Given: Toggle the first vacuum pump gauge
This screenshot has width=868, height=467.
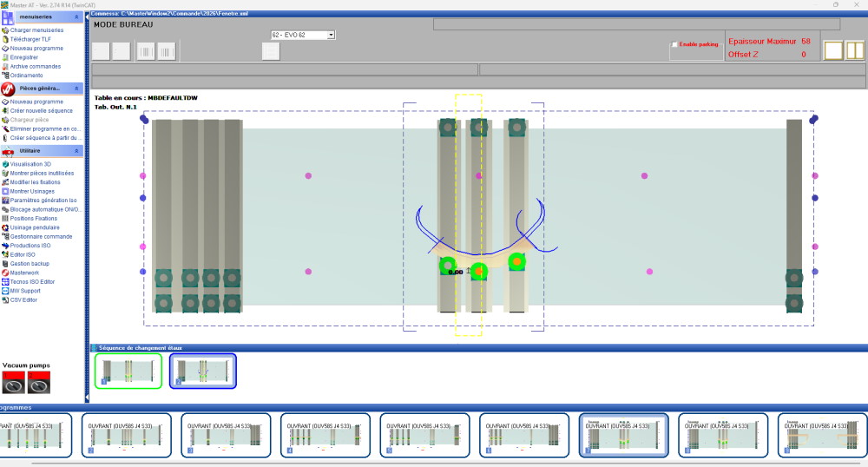Looking at the screenshot, I should coord(13,383).
